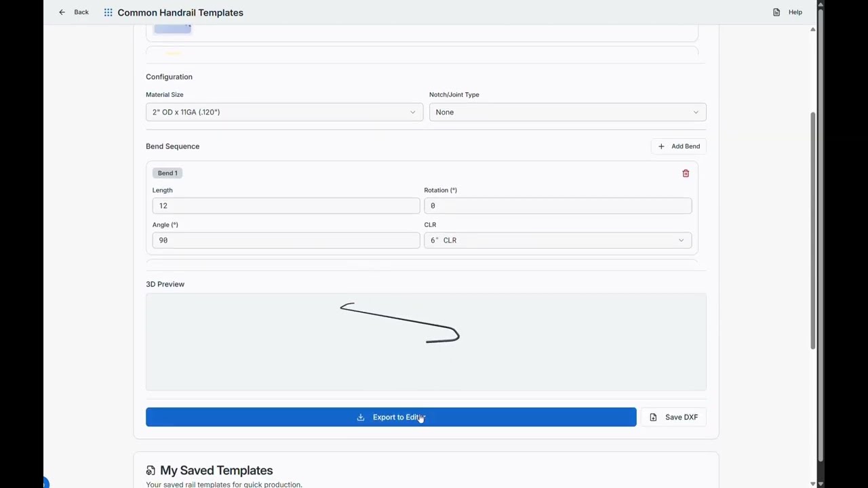The height and width of the screenshot is (488, 868).
Task: Click the 3D Preview canvas
Action: [426, 342]
